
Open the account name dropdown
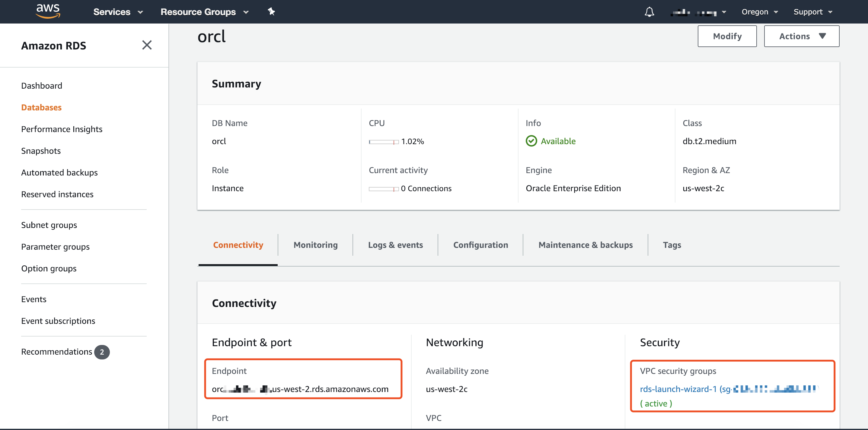[698, 12]
